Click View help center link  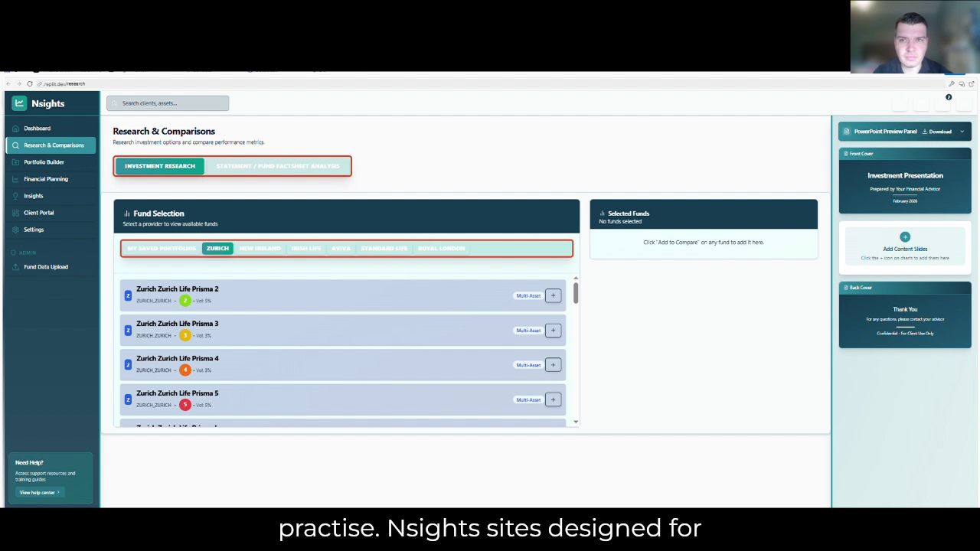pos(39,492)
